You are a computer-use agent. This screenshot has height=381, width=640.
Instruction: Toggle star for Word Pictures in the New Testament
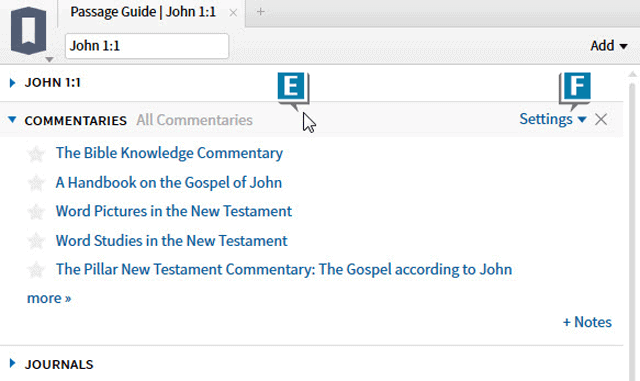(36, 212)
